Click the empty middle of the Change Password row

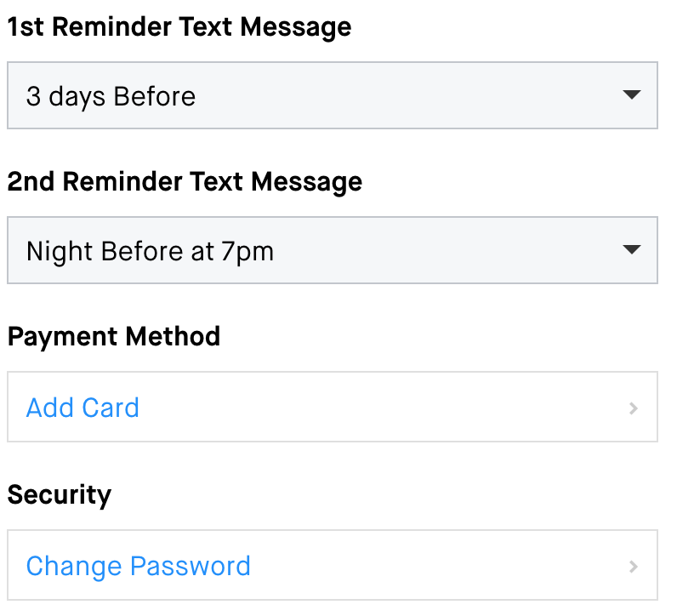(x=425, y=566)
